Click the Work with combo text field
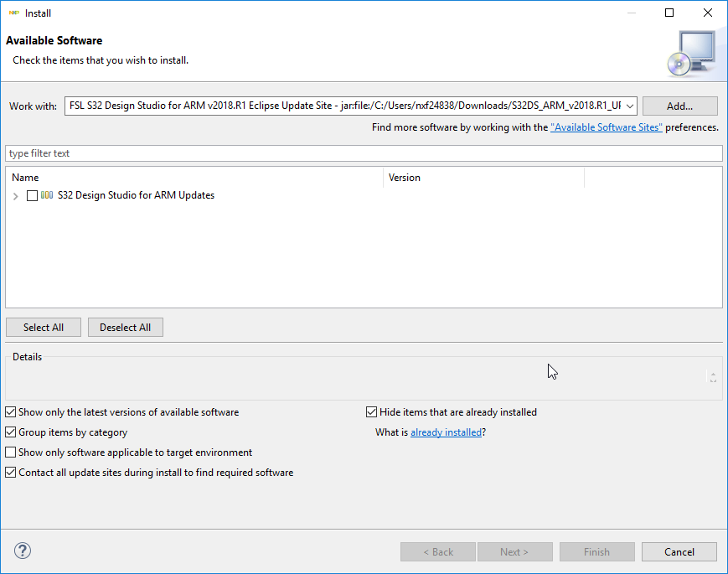 (x=344, y=106)
